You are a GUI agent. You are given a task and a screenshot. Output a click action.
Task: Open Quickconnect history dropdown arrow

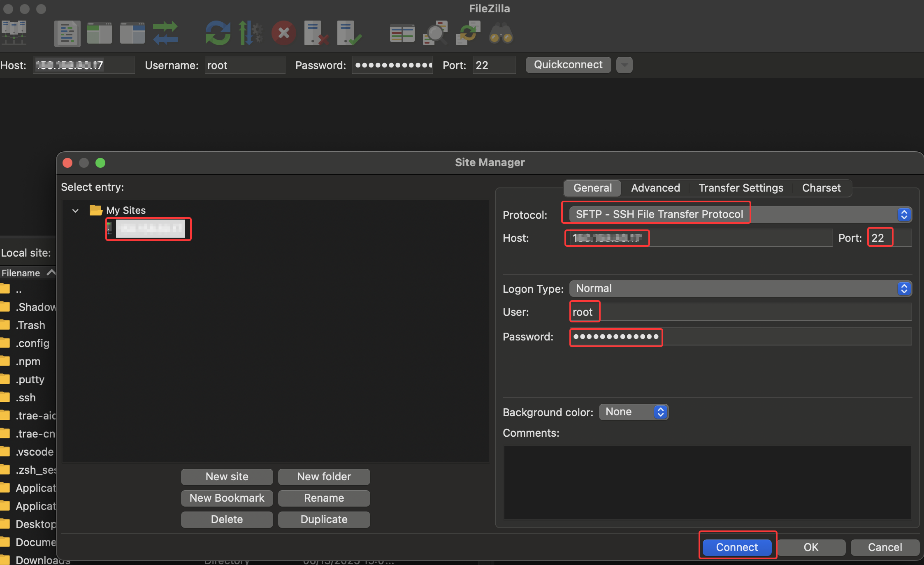click(x=624, y=65)
